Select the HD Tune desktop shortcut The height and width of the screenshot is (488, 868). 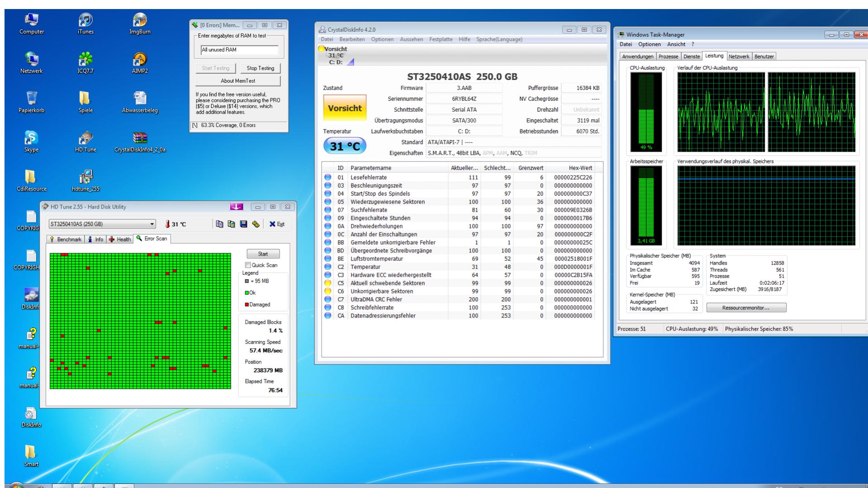pos(85,142)
